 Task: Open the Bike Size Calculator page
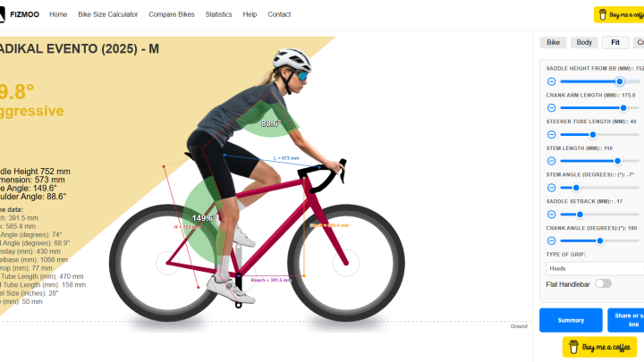click(108, 14)
